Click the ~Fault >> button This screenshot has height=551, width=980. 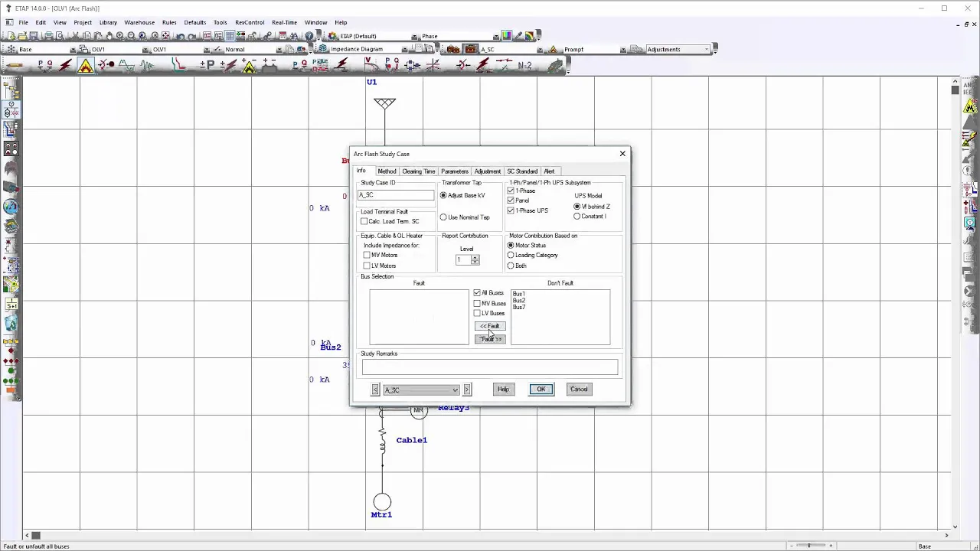coord(490,339)
